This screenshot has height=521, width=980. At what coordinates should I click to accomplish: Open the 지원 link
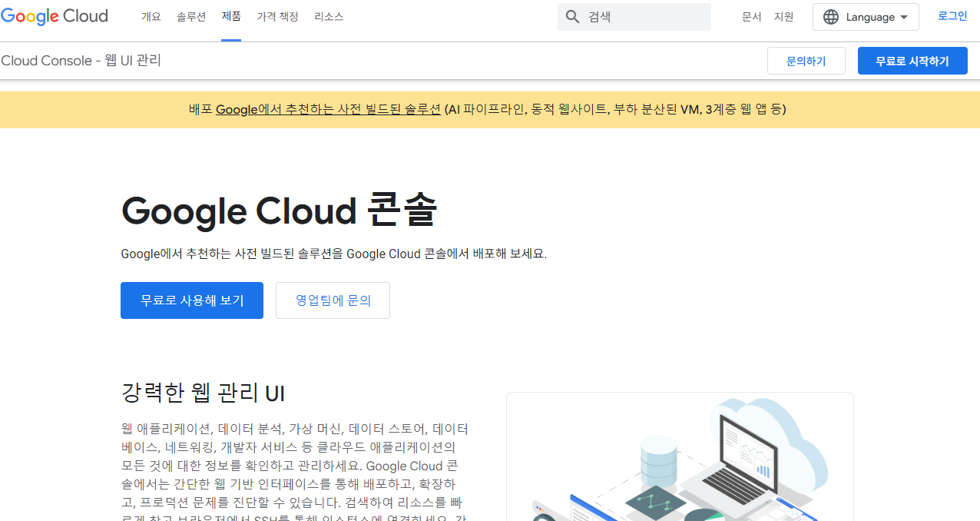click(783, 16)
